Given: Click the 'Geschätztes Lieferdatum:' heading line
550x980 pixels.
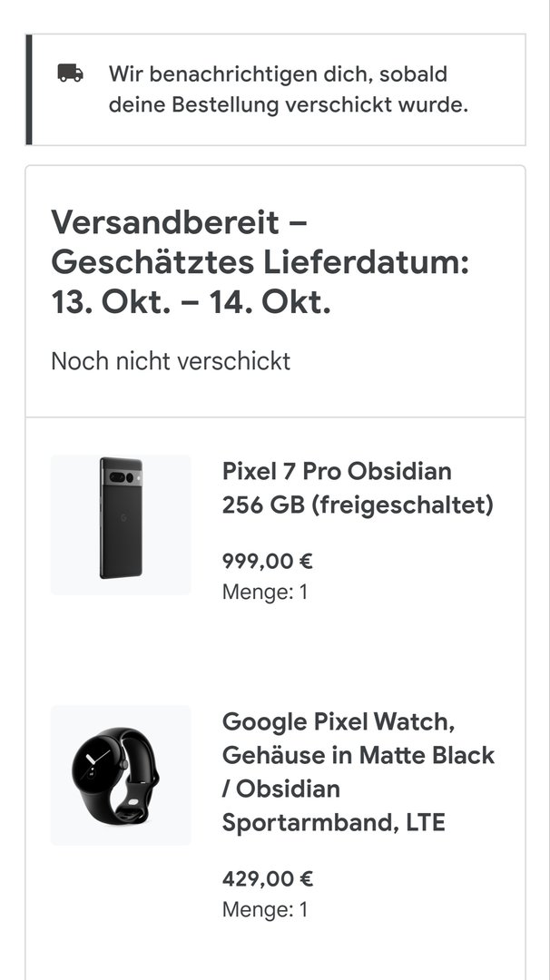Looking at the screenshot, I should point(260,262).
